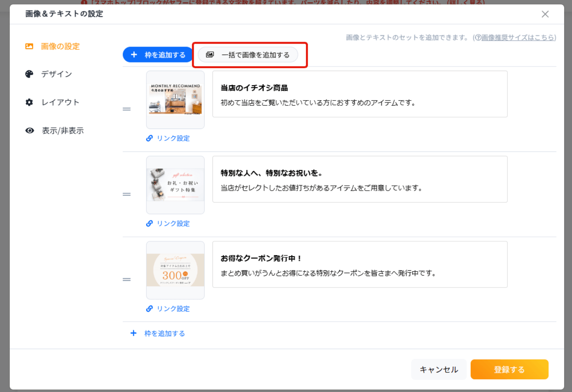This screenshot has height=392, width=572.
Task: Switch to the デザイン palette section
Action: pos(49,74)
